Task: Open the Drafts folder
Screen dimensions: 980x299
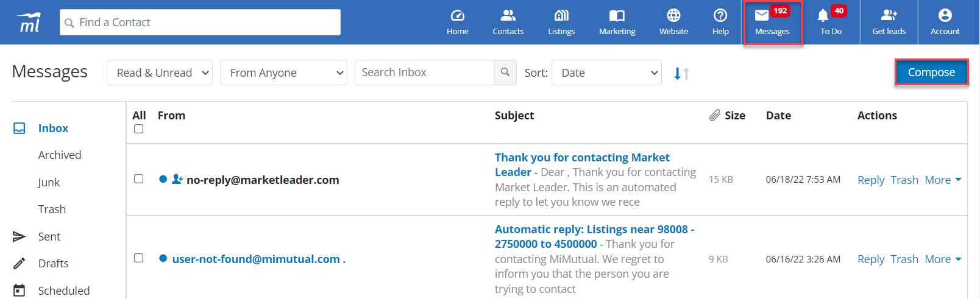Action: 53,264
